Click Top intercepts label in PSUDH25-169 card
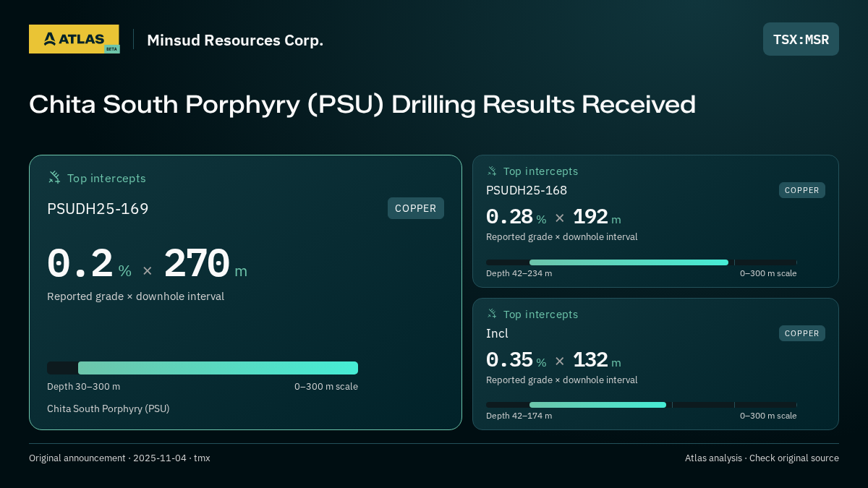 click(106, 178)
